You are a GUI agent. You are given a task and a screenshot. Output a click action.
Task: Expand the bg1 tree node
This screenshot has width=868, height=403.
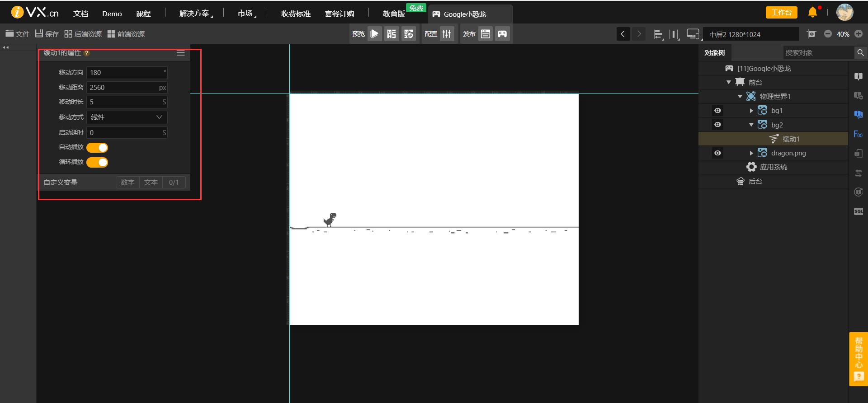751,111
